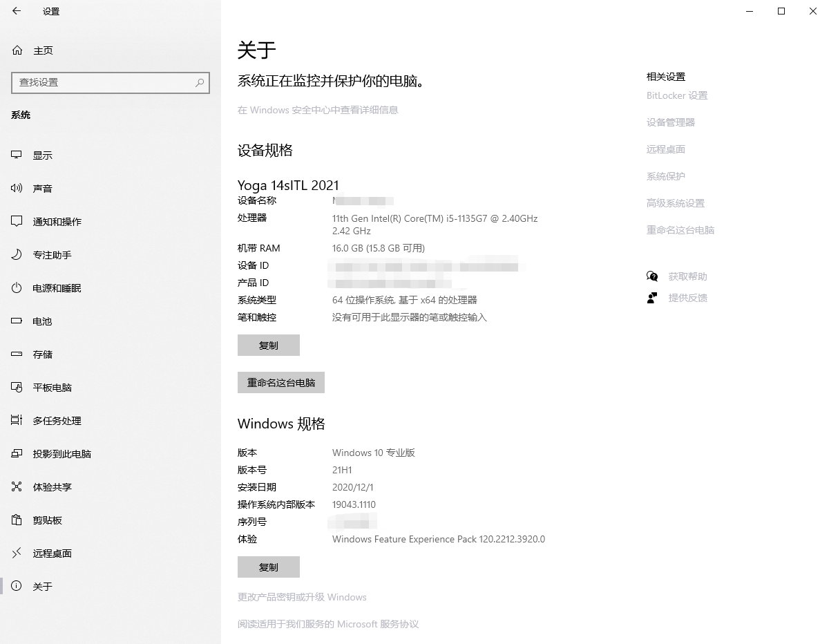The image size is (829, 644).
Task: Click the Give feedback (提供反馈) person icon
Action: pyautogui.click(x=652, y=298)
